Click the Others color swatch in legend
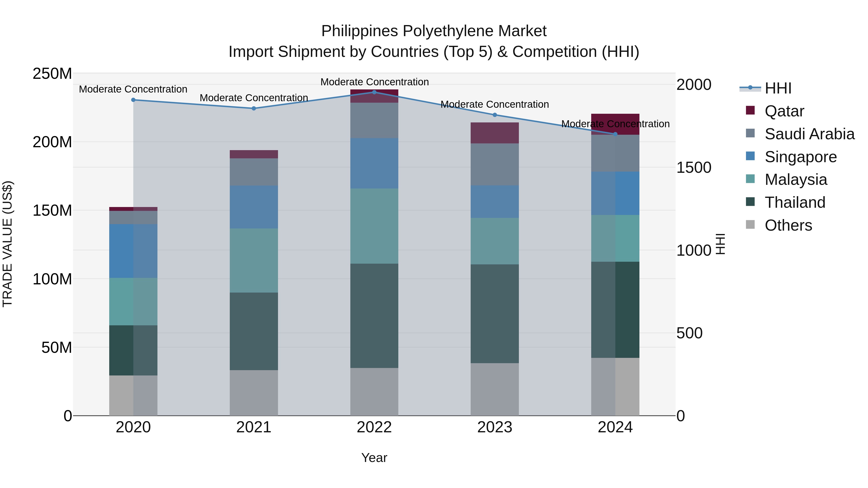This screenshot has height=488, width=868. pyautogui.click(x=750, y=224)
